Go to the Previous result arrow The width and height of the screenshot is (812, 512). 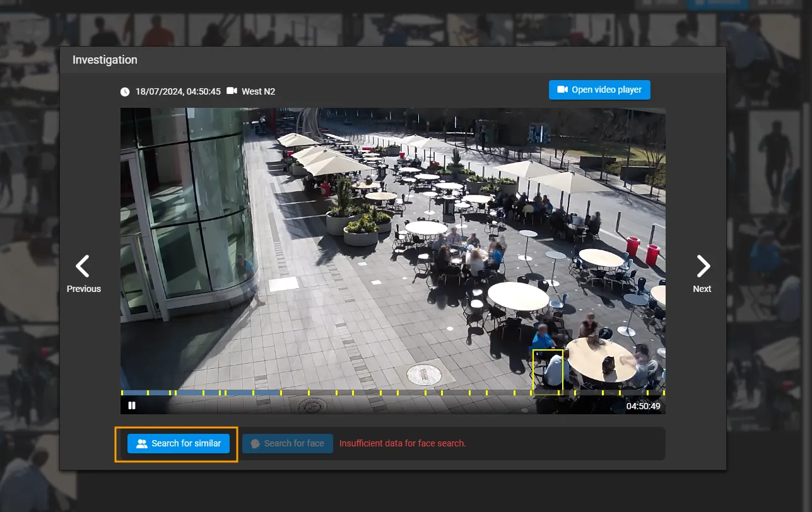click(x=83, y=274)
